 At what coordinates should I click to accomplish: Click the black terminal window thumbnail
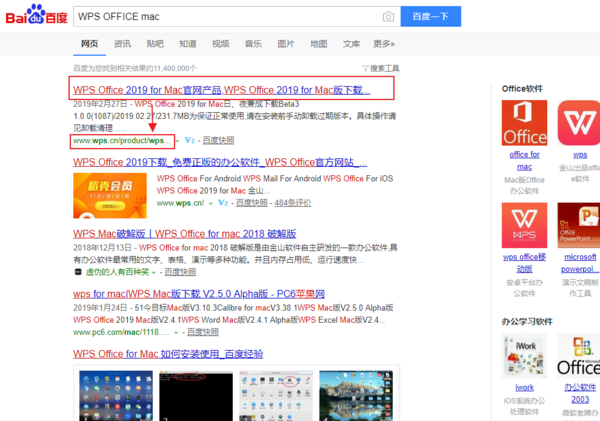pos(196,396)
